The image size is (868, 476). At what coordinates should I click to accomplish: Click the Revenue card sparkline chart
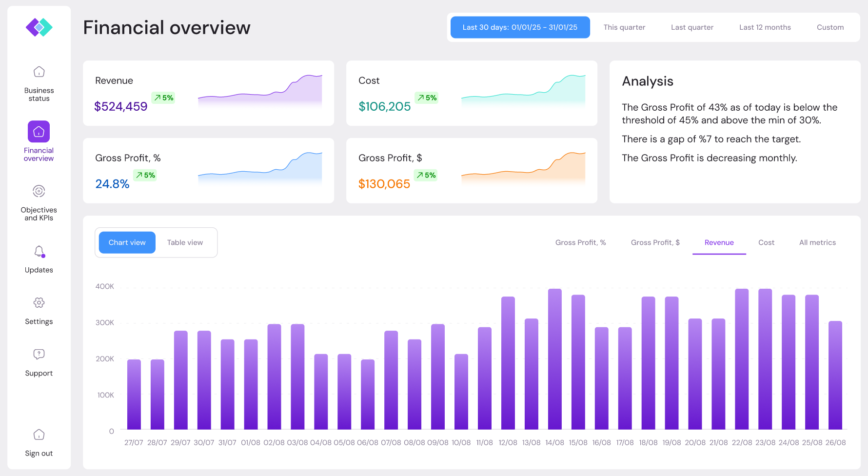point(260,90)
